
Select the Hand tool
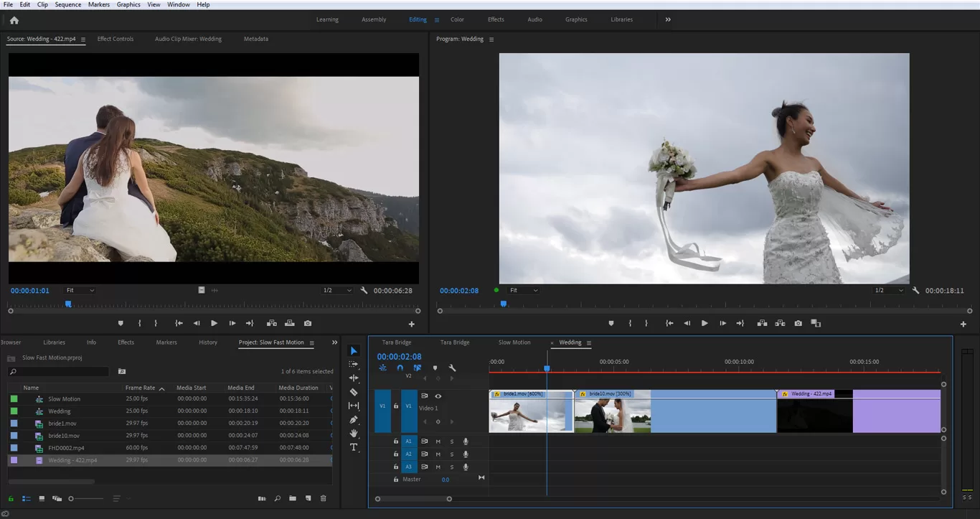(353, 434)
